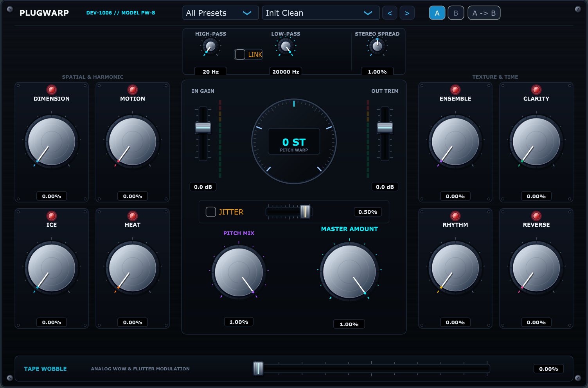Go to next preset with right arrow
Viewport: 588px width, 388px height.
(x=407, y=13)
